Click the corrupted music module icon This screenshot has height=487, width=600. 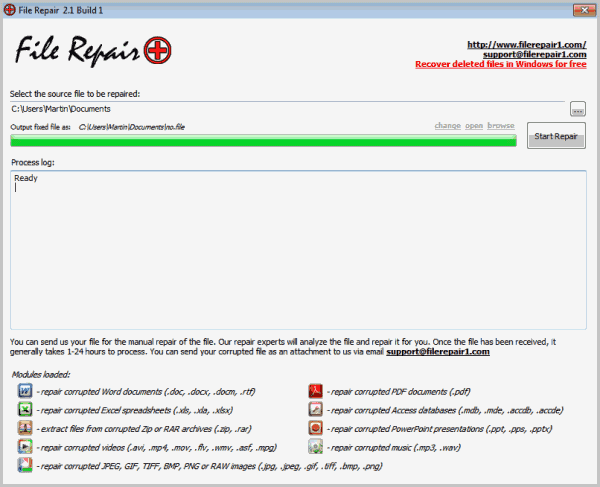tap(315, 446)
